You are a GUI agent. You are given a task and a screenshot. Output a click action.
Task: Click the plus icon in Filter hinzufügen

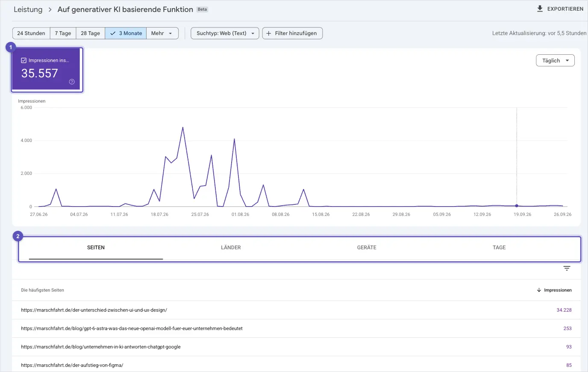pyautogui.click(x=269, y=33)
